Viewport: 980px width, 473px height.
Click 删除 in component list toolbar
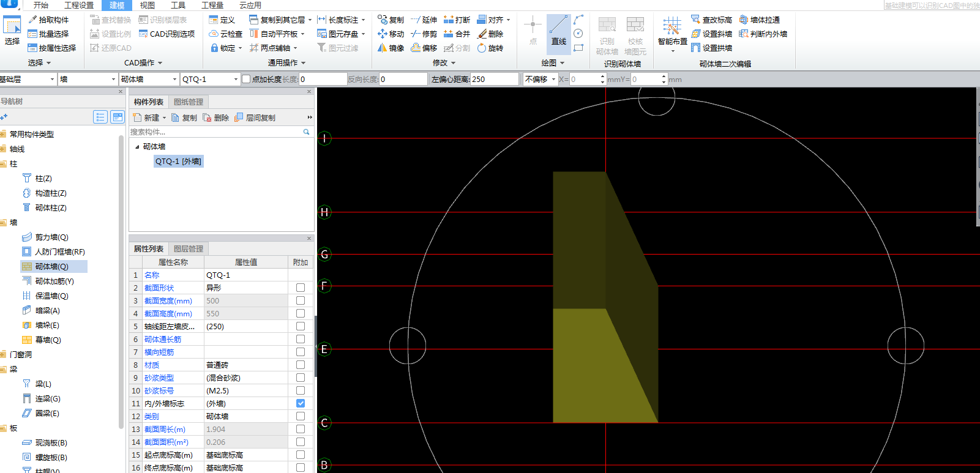(216, 117)
